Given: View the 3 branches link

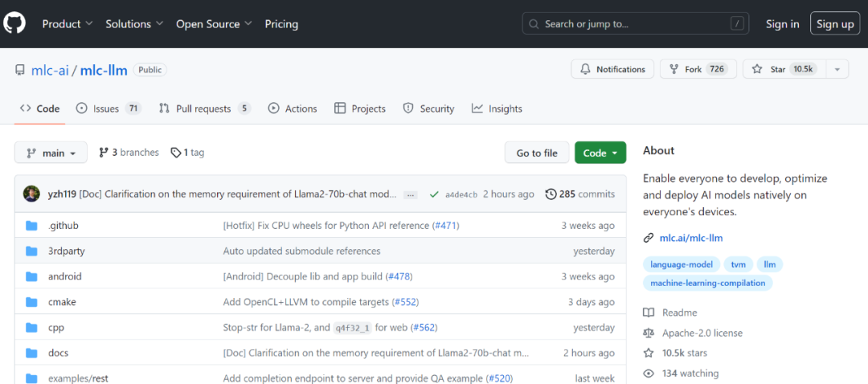Looking at the screenshot, I should tap(129, 152).
